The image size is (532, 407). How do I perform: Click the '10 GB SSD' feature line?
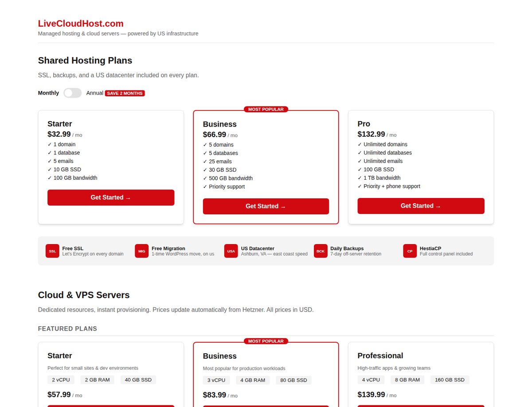coord(64,170)
